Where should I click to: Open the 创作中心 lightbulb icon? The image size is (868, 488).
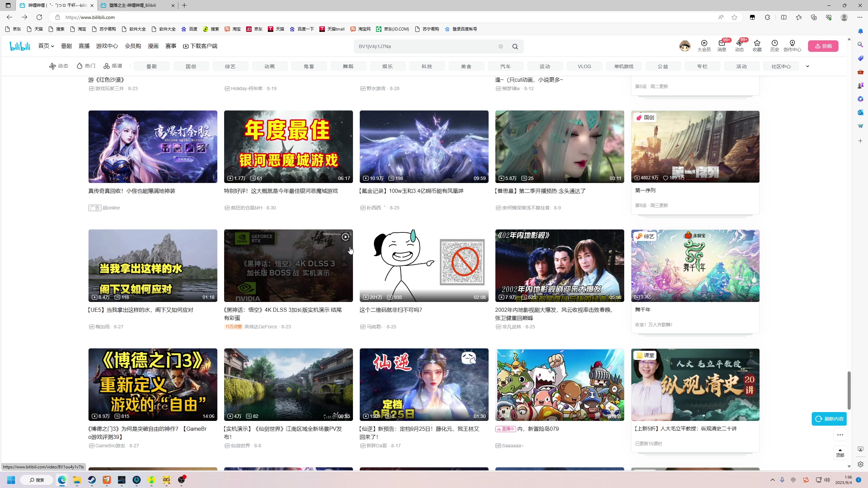(792, 46)
